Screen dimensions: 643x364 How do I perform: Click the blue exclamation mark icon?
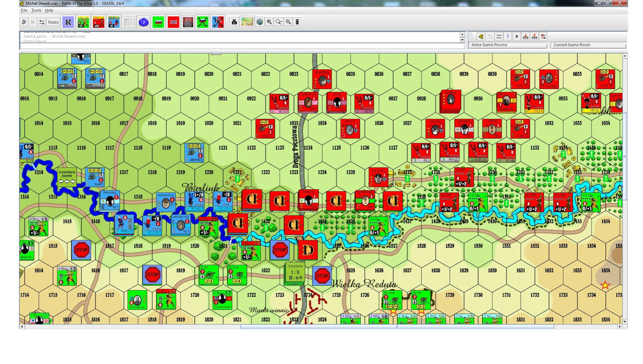point(508,36)
